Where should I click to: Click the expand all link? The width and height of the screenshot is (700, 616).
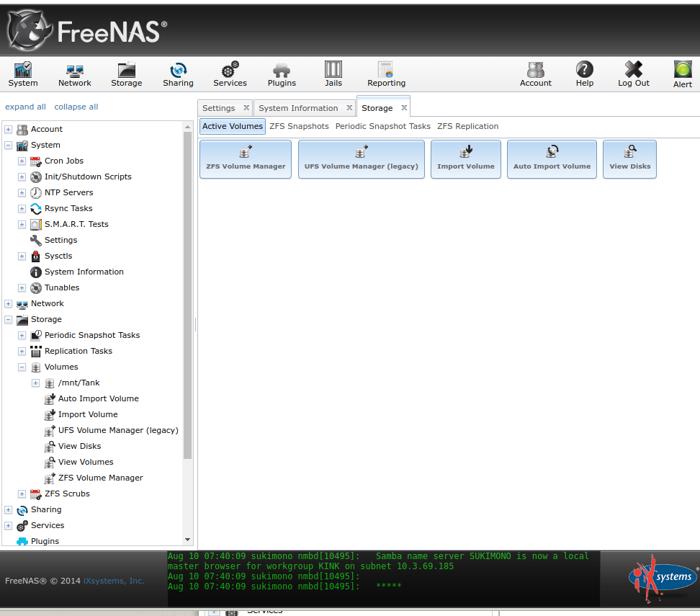[25, 107]
